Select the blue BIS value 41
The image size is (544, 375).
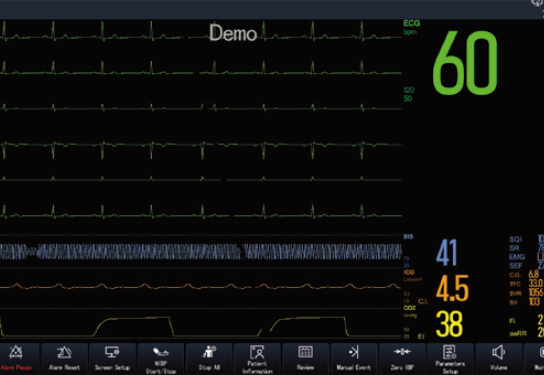pos(447,253)
